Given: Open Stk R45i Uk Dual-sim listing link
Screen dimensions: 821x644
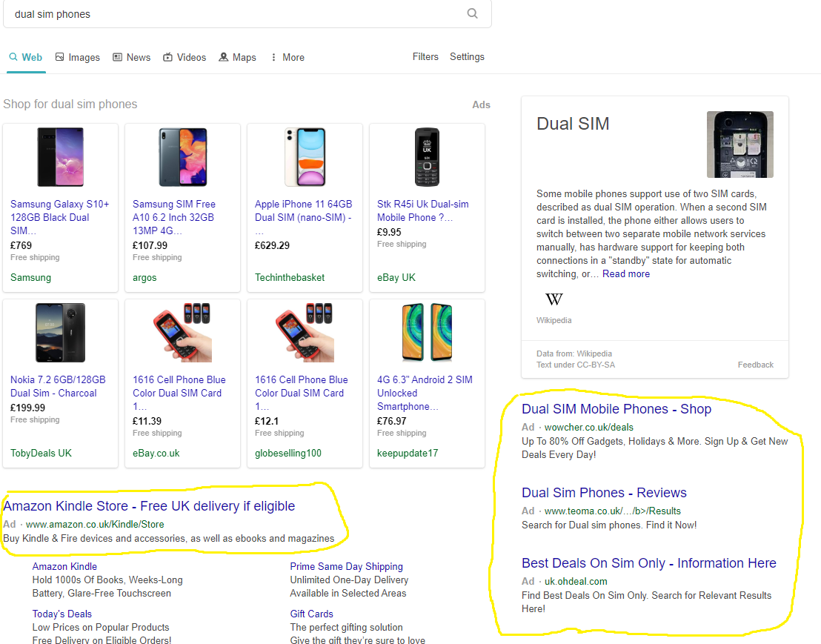Looking at the screenshot, I should (422, 210).
